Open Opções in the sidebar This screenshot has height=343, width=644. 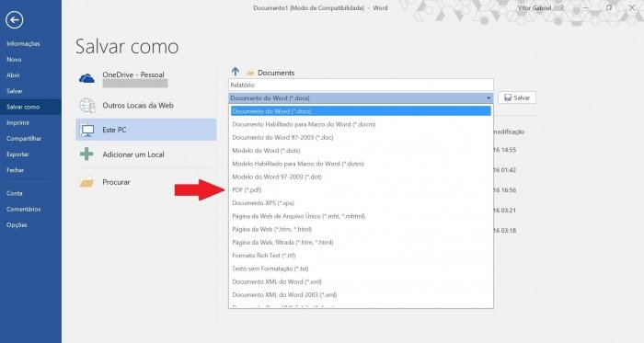pyautogui.click(x=17, y=225)
